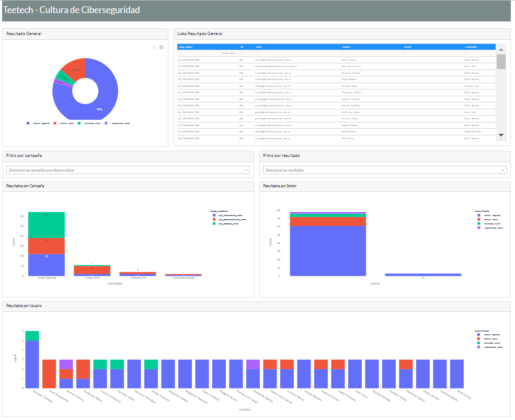The image size is (515, 420).
Task: Click the scrollbar down arrow beside the results table
Action: click(500, 135)
